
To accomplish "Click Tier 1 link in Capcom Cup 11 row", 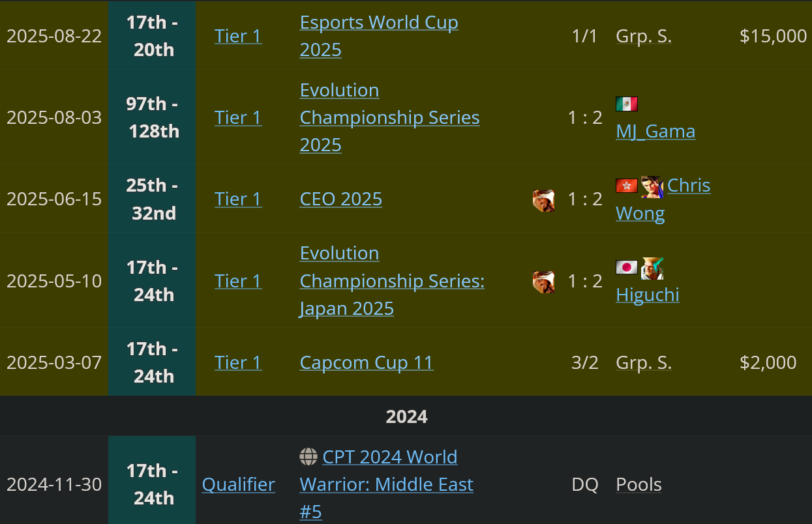I will 238,362.
